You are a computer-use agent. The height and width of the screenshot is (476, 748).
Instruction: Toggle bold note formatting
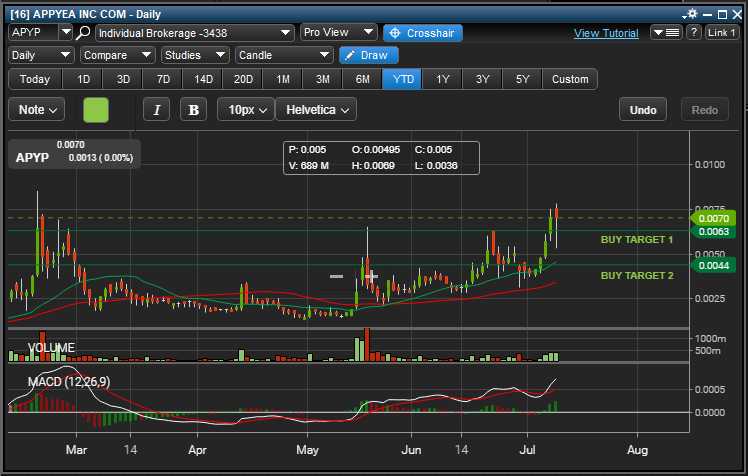[x=193, y=110]
